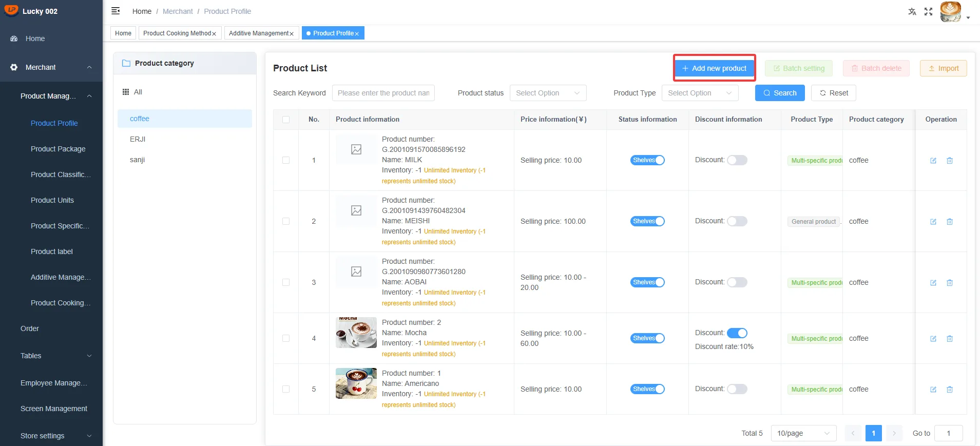Click Batch setting button
980x446 pixels.
(799, 68)
